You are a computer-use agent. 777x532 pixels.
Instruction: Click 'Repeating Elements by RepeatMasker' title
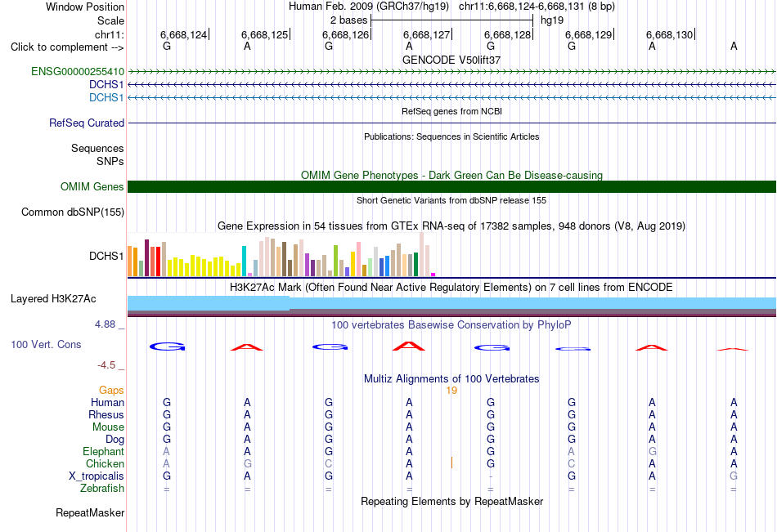coord(451,501)
